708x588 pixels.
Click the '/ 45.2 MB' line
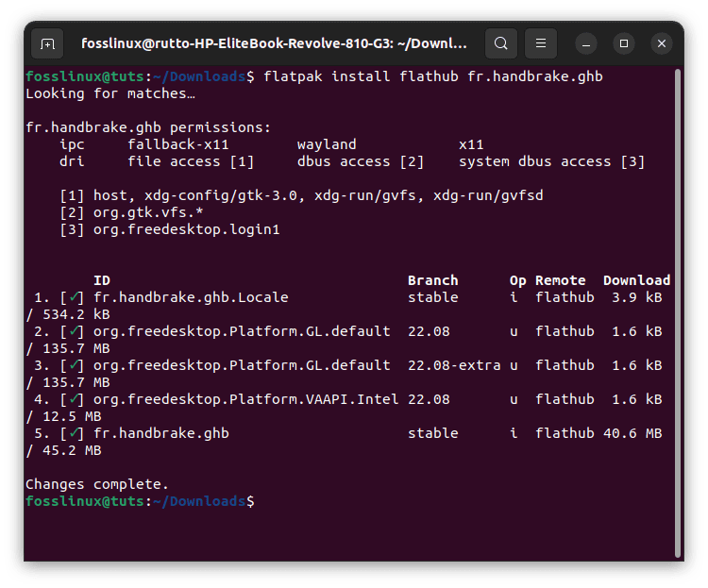(x=63, y=451)
